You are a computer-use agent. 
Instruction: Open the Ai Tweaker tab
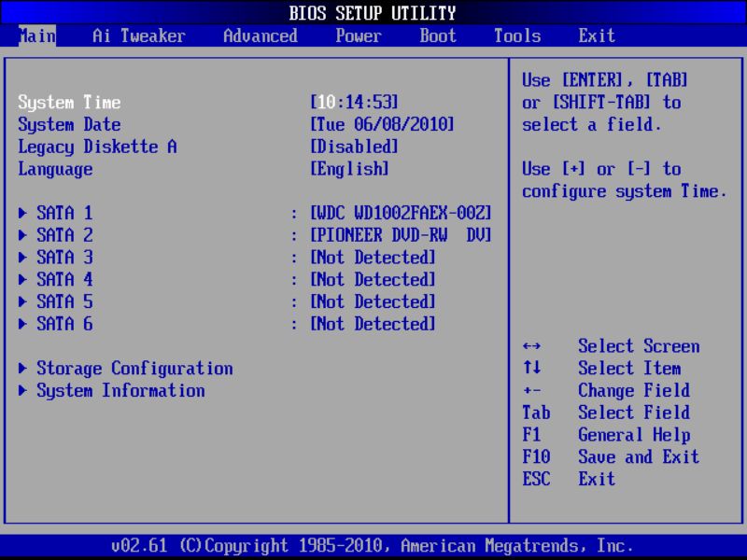pos(138,35)
